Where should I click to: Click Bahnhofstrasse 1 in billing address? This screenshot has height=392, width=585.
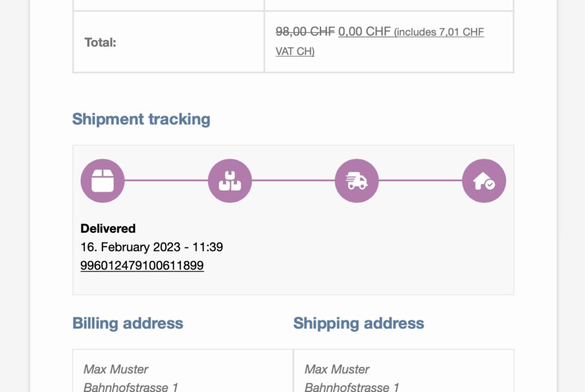(x=131, y=387)
